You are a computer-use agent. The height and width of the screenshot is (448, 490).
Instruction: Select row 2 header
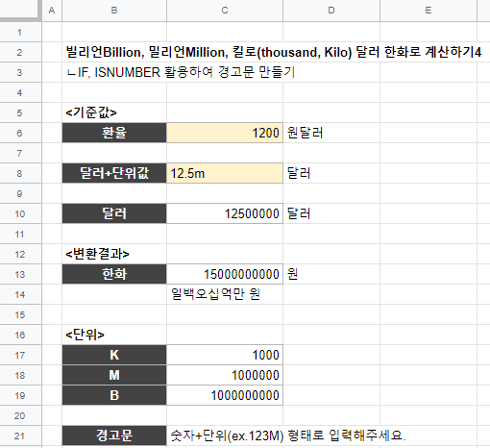(20, 52)
